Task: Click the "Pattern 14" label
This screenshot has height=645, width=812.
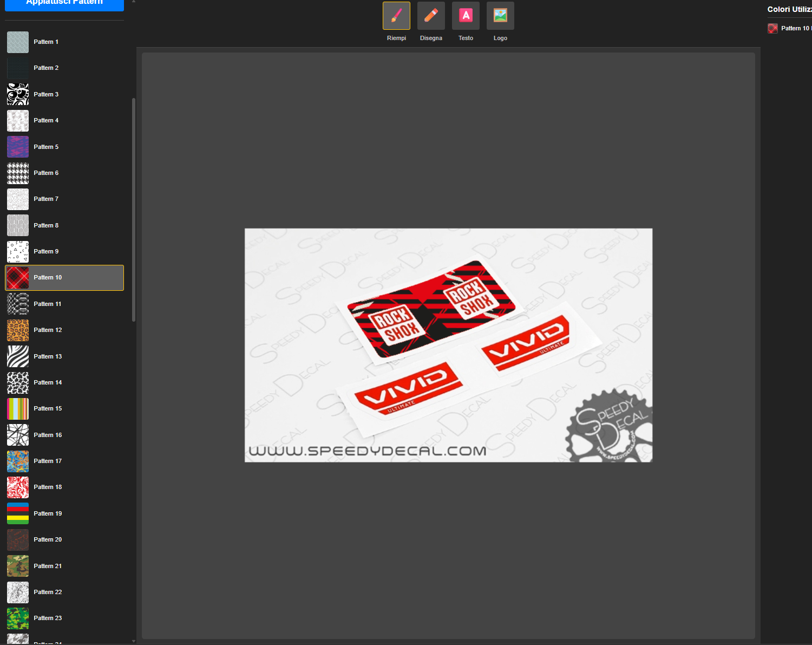Action: 48,382
